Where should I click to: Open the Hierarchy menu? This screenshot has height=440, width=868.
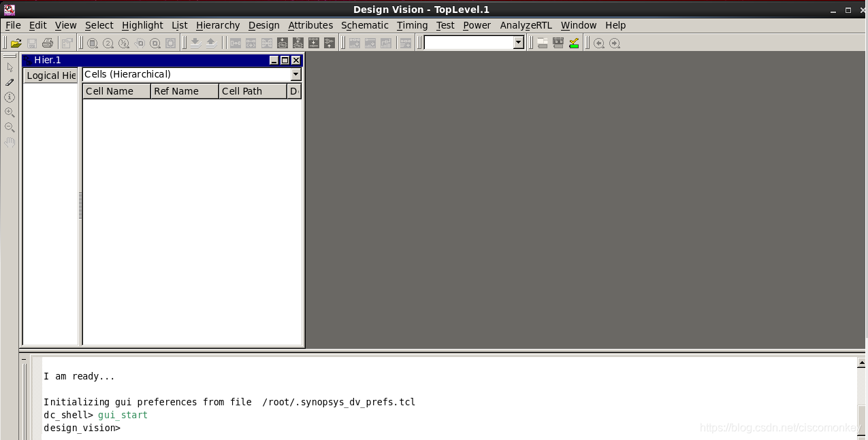[x=218, y=25]
